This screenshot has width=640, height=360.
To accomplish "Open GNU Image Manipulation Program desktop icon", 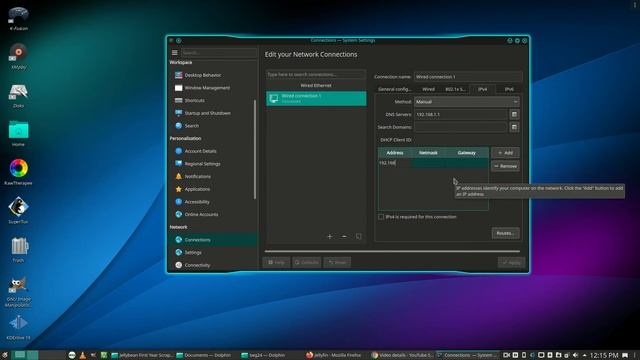I will (x=18, y=291).
